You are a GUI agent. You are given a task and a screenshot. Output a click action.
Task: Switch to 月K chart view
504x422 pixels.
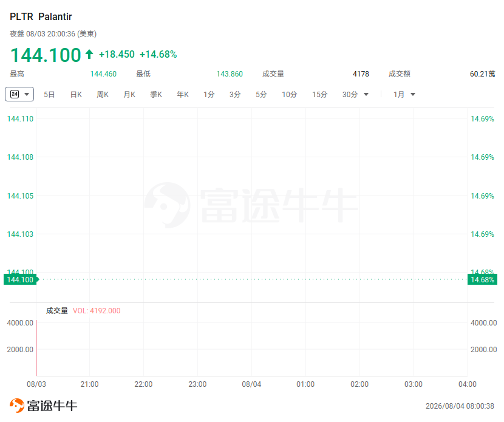[x=129, y=95]
